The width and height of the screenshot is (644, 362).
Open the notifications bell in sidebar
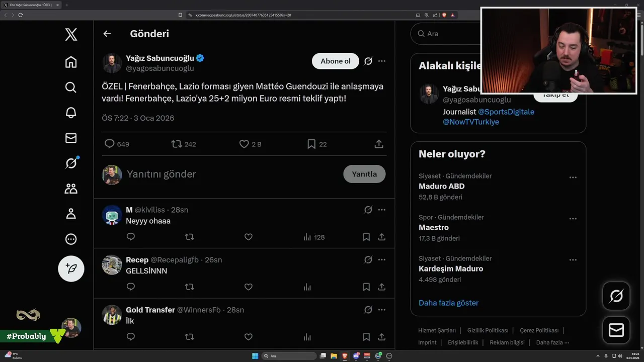tap(71, 112)
